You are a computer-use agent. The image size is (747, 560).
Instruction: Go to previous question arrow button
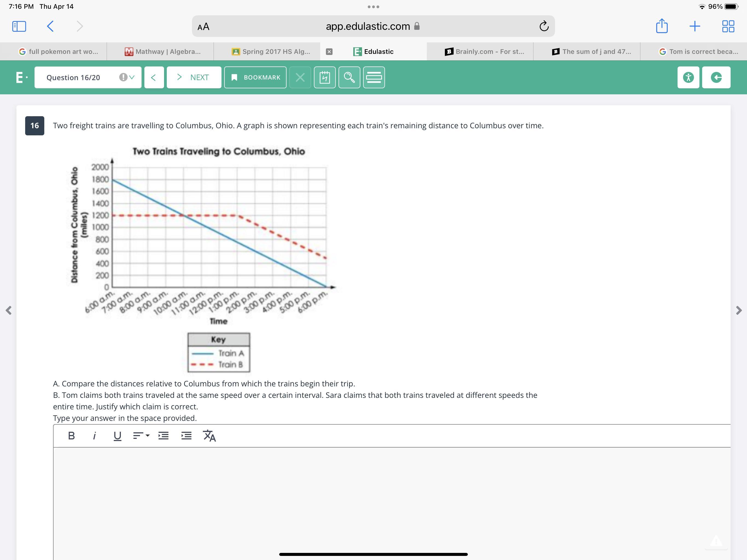click(x=154, y=77)
